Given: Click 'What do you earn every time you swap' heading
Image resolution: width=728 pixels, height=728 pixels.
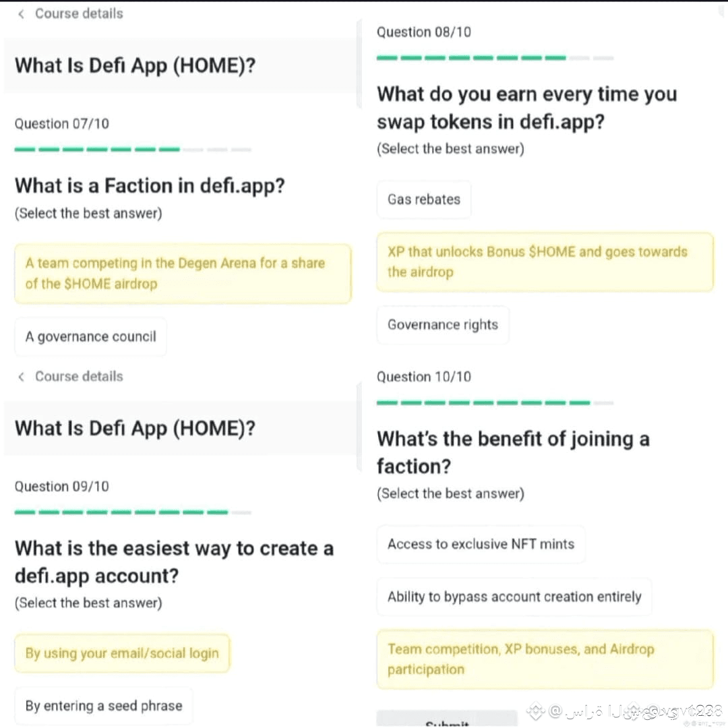Looking at the screenshot, I should [x=527, y=108].
